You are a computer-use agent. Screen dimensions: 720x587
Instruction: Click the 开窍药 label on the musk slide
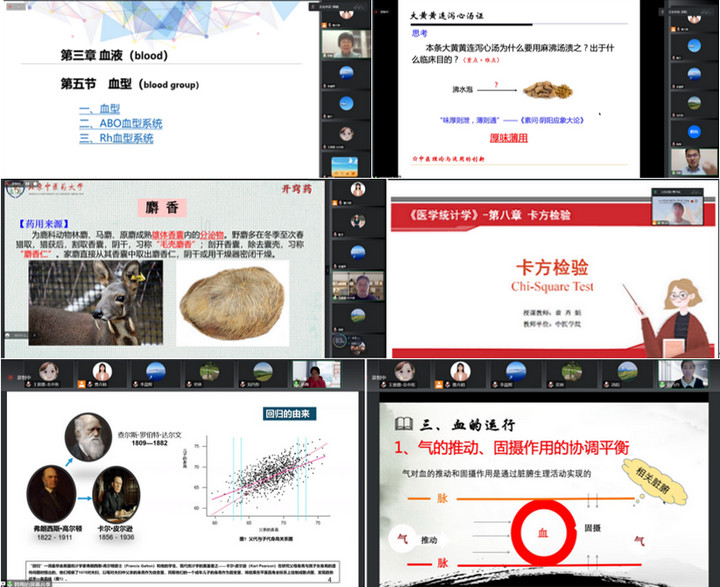(x=298, y=191)
